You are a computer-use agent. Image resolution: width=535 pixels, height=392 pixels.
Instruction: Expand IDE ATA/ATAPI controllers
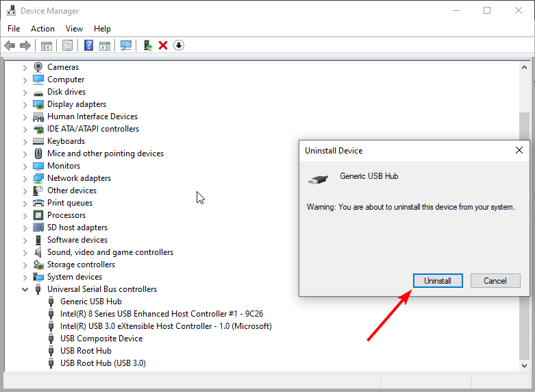click(x=25, y=130)
